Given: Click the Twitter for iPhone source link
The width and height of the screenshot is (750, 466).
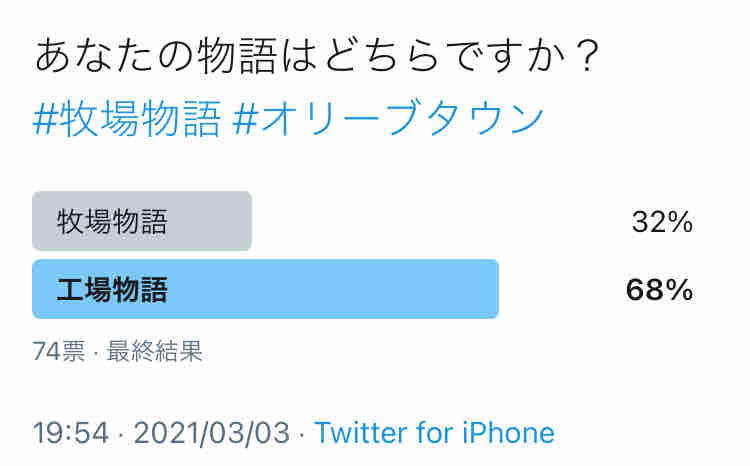Looking at the screenshot, I should [434, 433].
